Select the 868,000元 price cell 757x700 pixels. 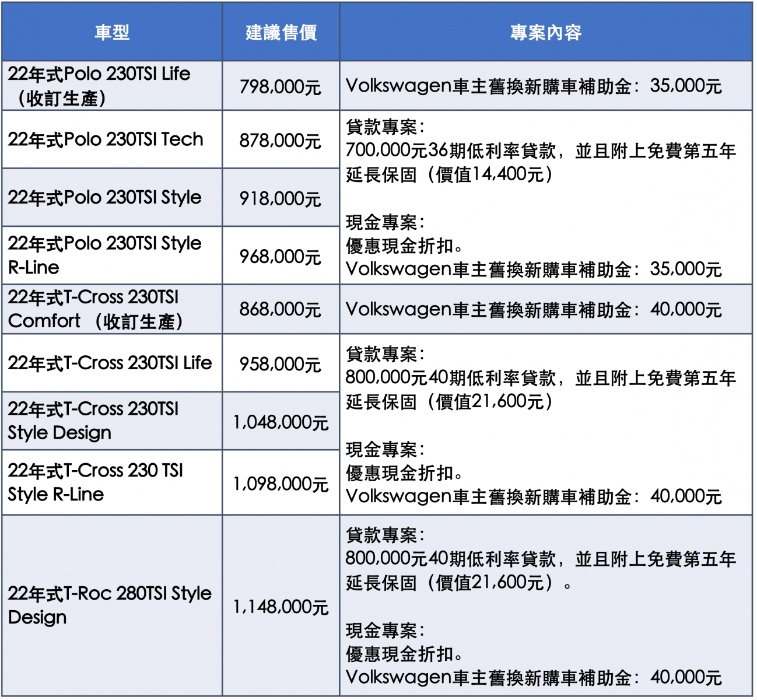(x=281, y=309)
